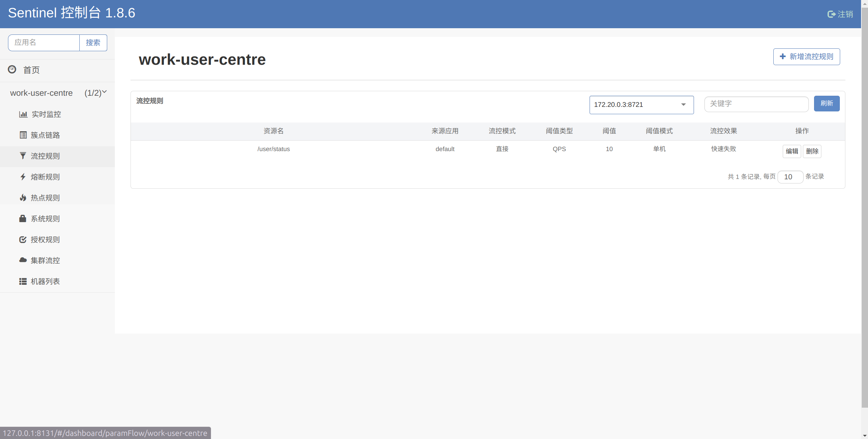Click the circuit breaker lightning bolt icon
Image resolution: width=868 pixels, height=439 pixels.
coord(23,177)
